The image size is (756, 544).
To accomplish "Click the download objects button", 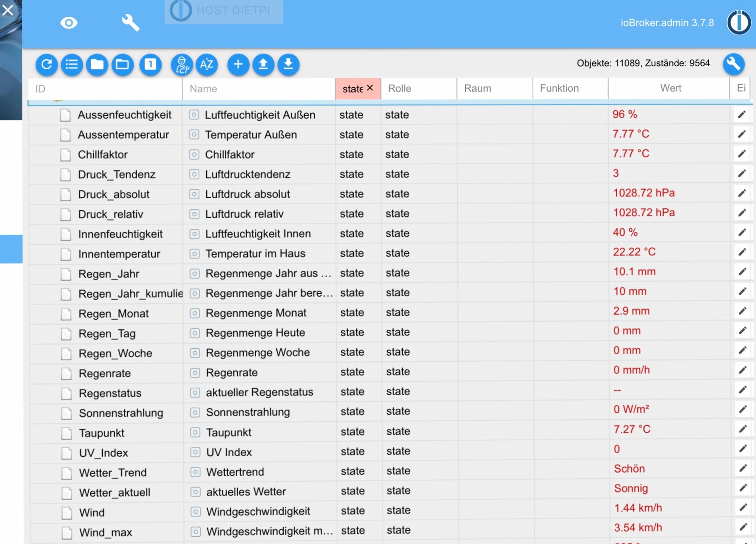I will (288, 65).
